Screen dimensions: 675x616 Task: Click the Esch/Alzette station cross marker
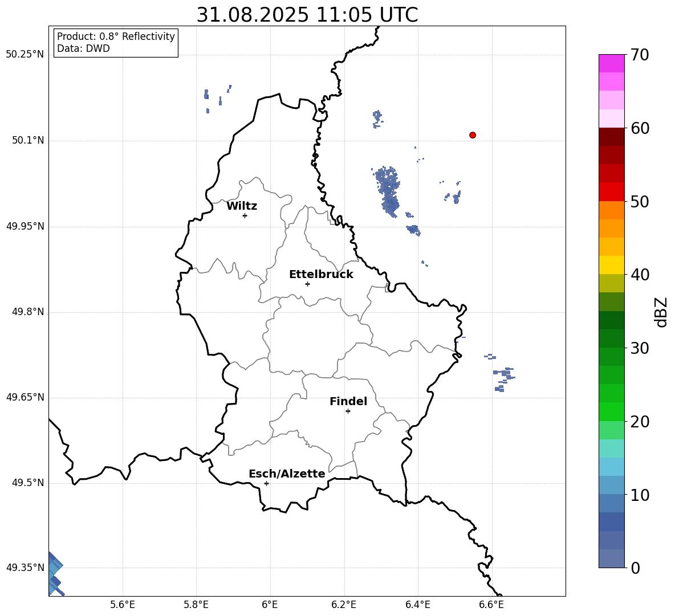point(266,483)
